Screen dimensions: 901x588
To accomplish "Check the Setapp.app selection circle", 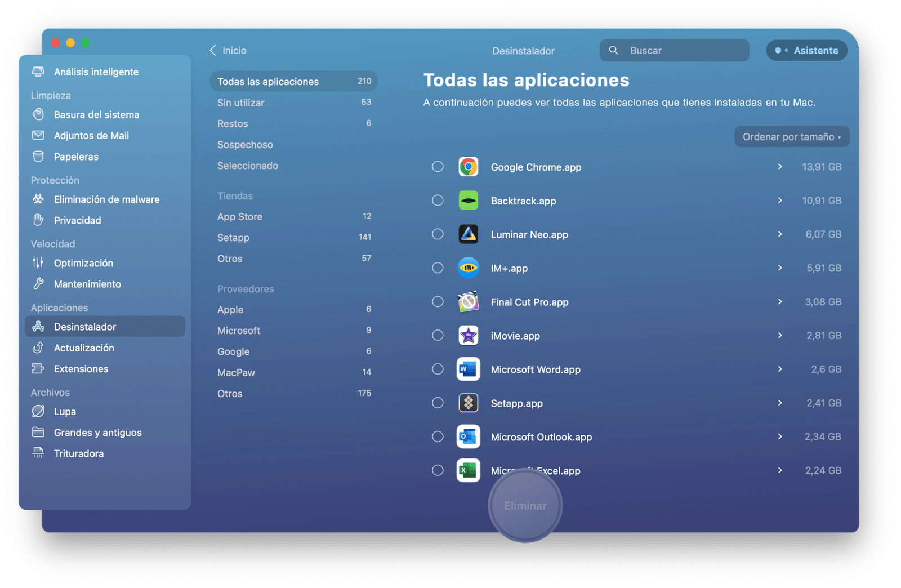I will tap(438, 403).
